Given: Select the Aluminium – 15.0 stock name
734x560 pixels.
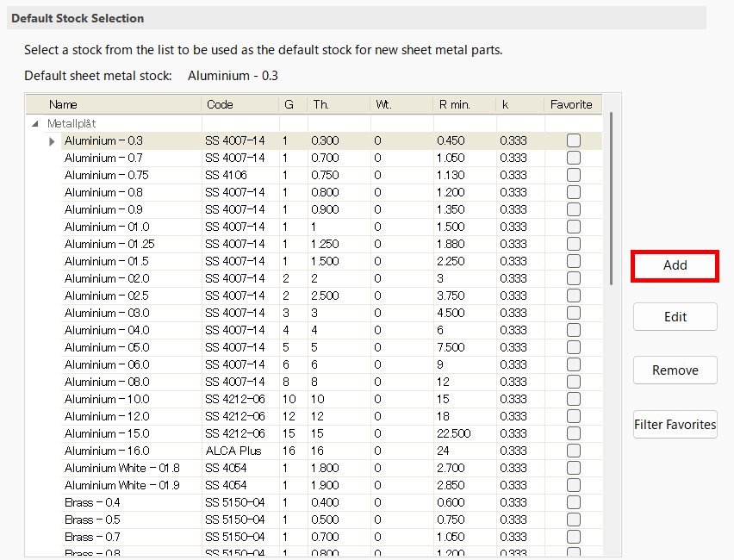Looking at the screenshot, I should click(x=107, y=433).
